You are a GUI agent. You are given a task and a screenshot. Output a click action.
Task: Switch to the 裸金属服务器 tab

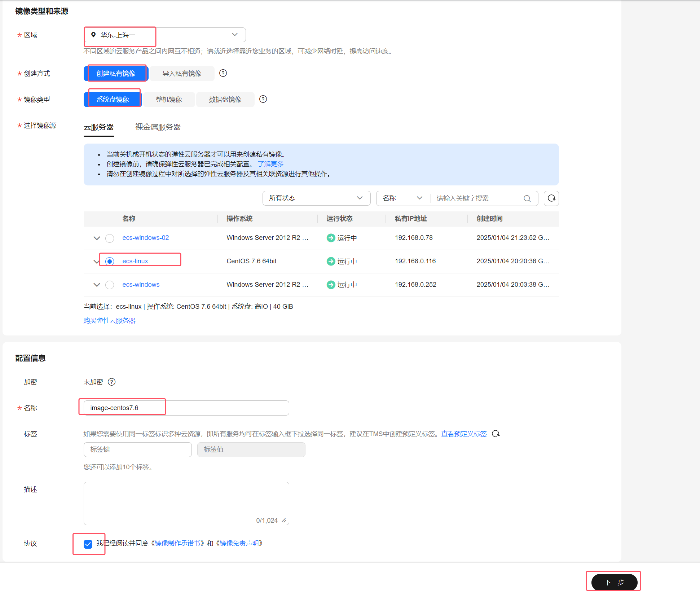[158, 127]
